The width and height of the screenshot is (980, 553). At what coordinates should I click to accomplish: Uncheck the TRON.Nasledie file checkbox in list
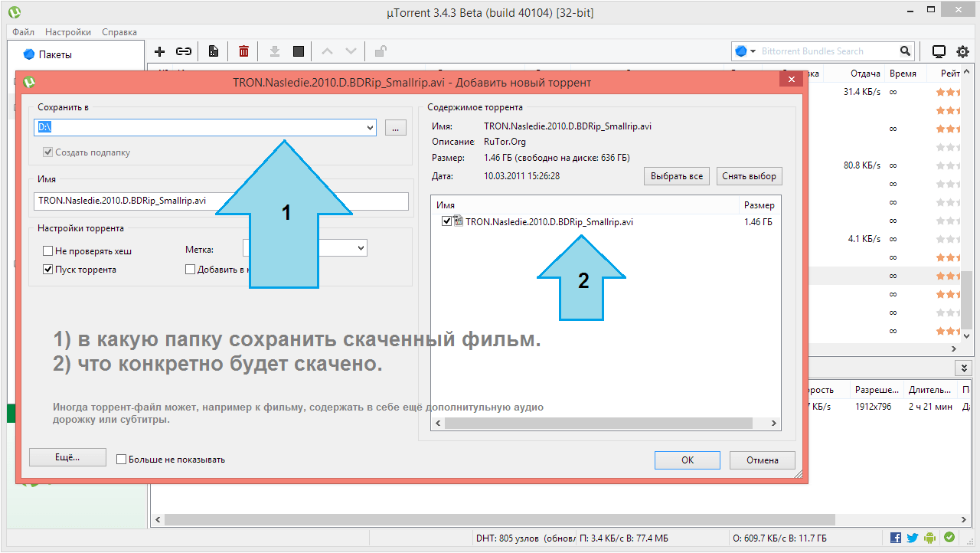point(447,221)
